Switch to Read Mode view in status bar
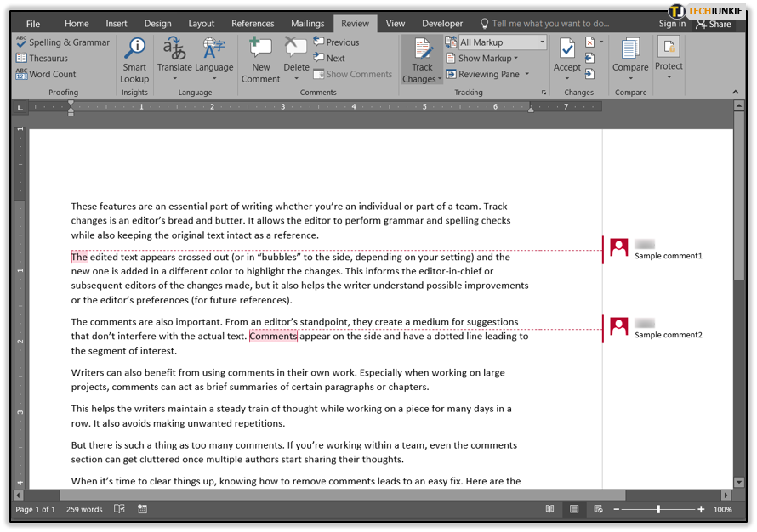 pos(550,509)
